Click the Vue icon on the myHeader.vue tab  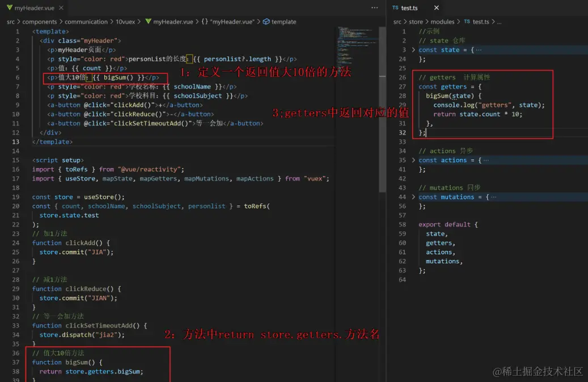[x=10, y=7]
